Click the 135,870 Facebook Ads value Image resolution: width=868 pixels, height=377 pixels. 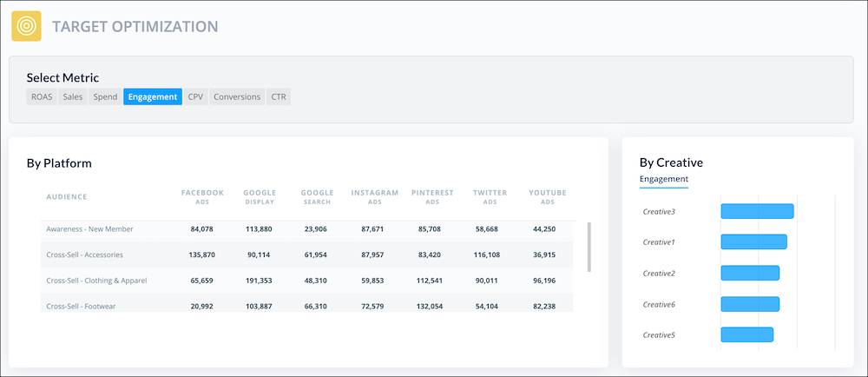202,255
